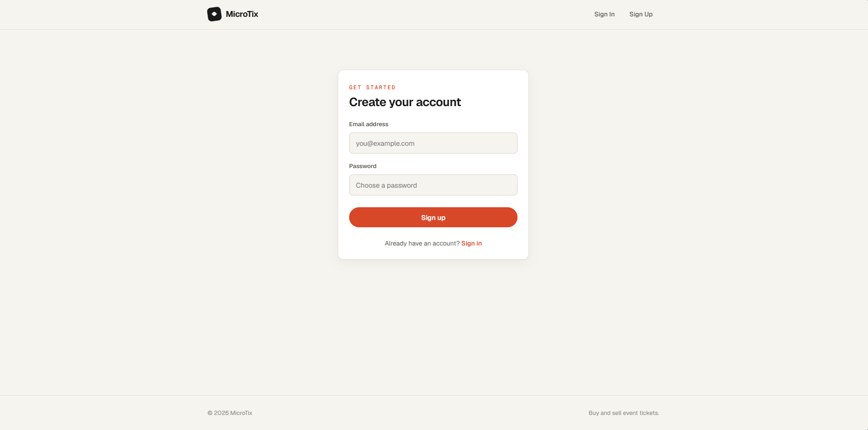
Task: Click the Password field label
Action: [x=363, y=166]
